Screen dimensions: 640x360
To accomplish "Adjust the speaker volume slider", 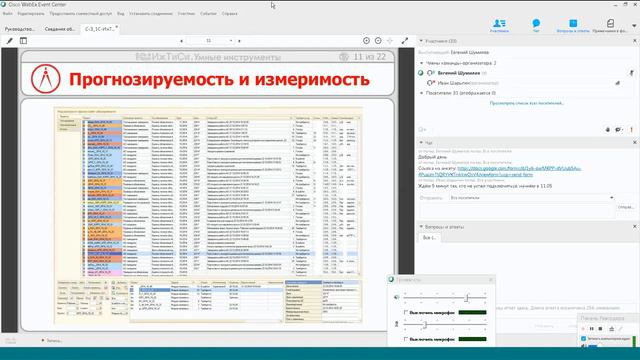I will tap(467, 298).
